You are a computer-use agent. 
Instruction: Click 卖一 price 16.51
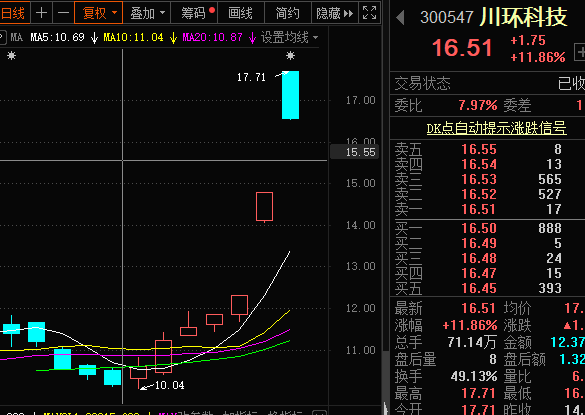(x=479, y=209)
